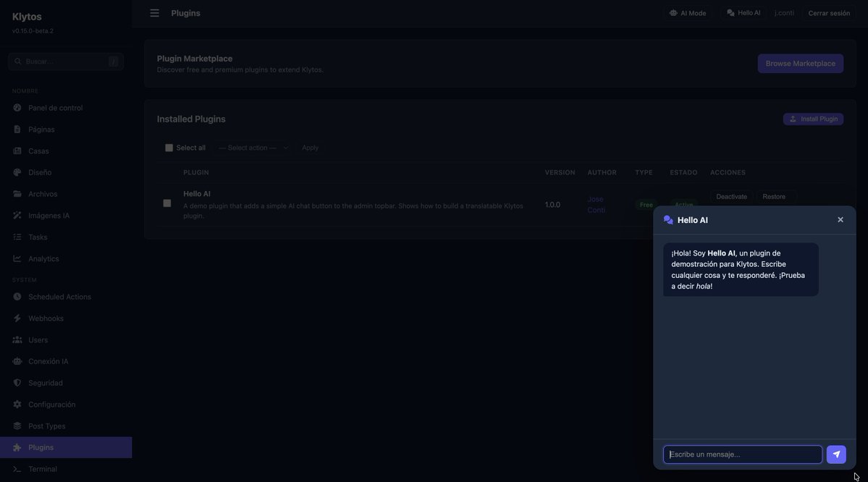Viewport: 868px width, 482px height.
Task: Click the Escribe un mensaje input
Action: pyautogui.click(x=742, y=454)
